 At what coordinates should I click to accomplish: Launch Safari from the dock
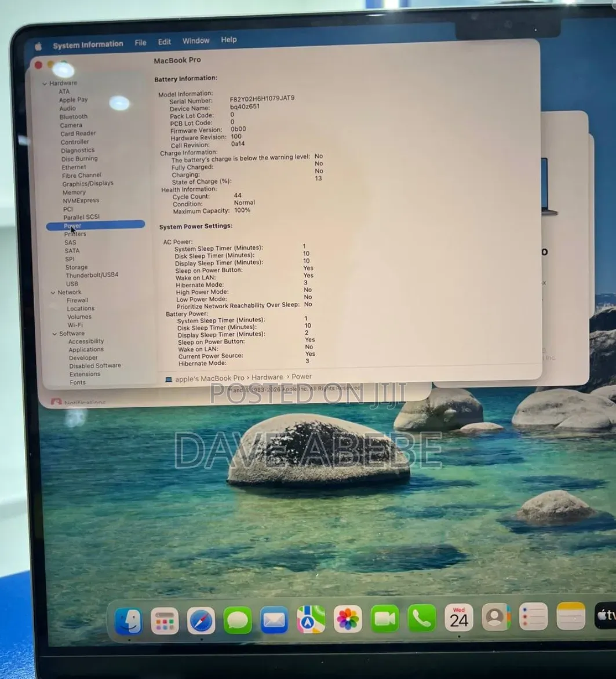click(201, 620)
